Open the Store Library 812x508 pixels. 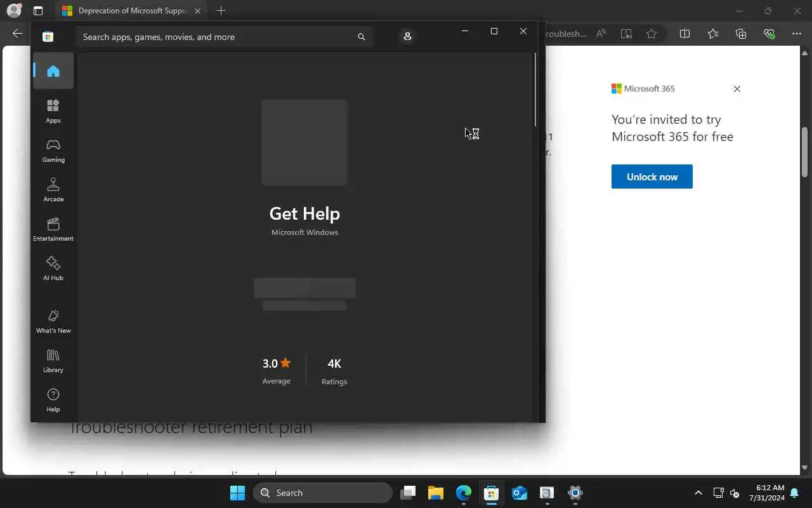coord(53,361)
